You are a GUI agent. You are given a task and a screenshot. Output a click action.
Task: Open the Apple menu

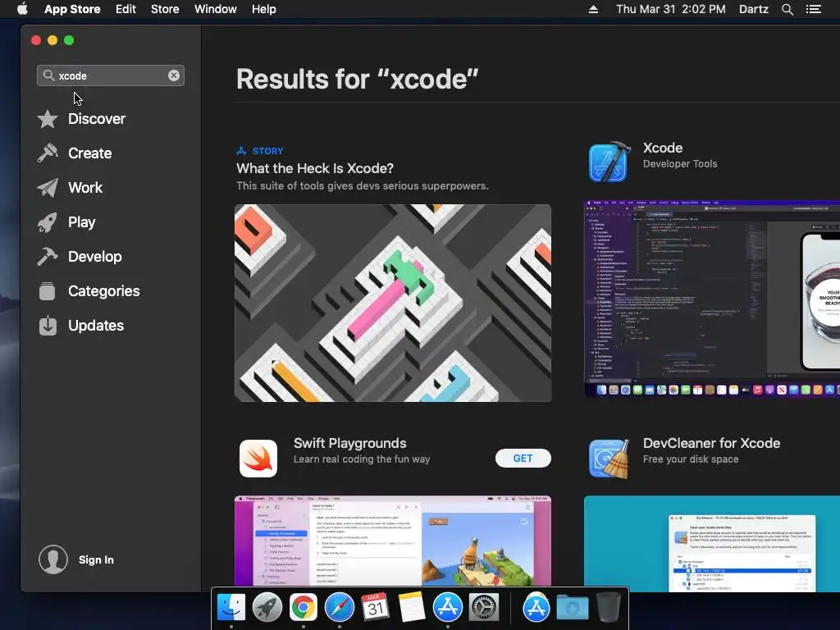(22, 9)
